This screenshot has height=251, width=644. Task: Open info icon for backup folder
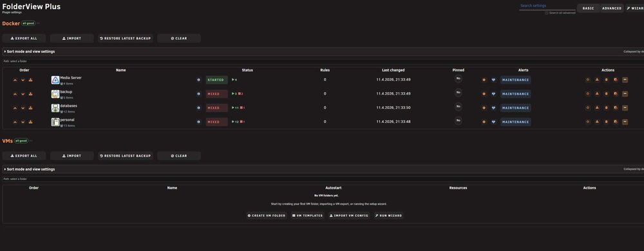[x=199, y=94]
